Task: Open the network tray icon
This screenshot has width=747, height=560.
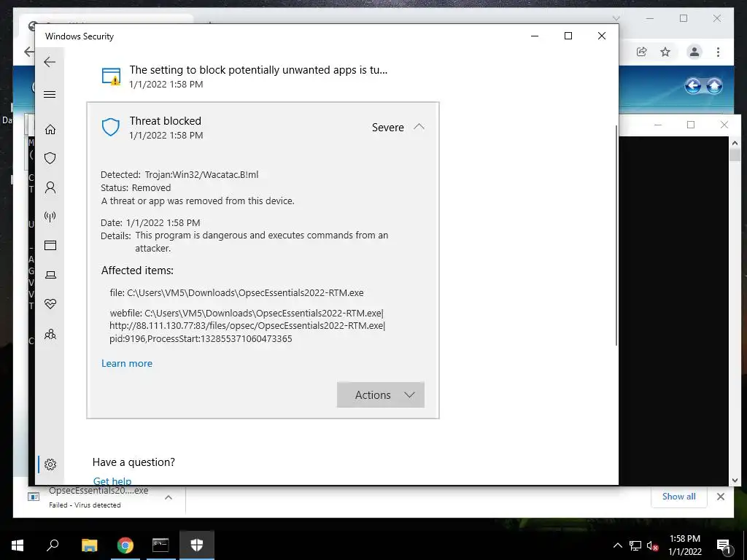Action: [x=635, y=545]
